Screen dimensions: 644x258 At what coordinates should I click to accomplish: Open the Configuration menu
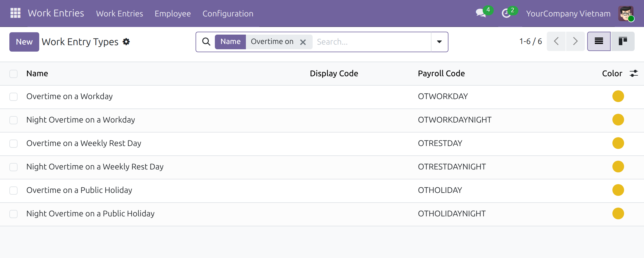[228, 13]
